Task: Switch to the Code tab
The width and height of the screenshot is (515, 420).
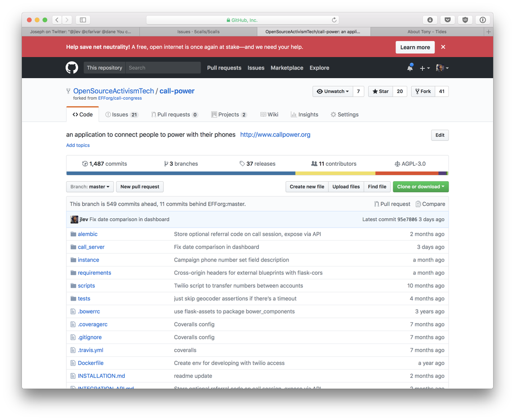Action: (x=82, y=115)
